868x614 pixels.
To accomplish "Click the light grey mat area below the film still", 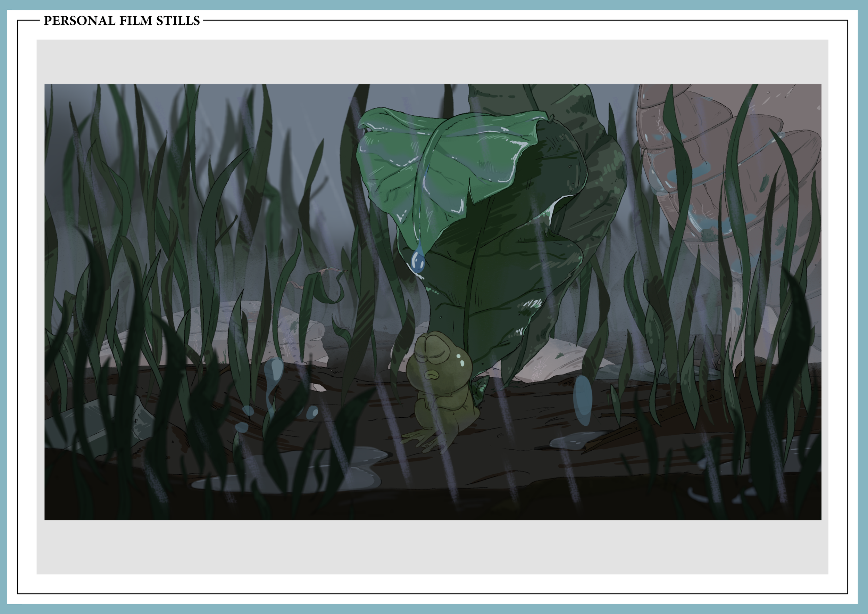I will click(x=433, y=547).
